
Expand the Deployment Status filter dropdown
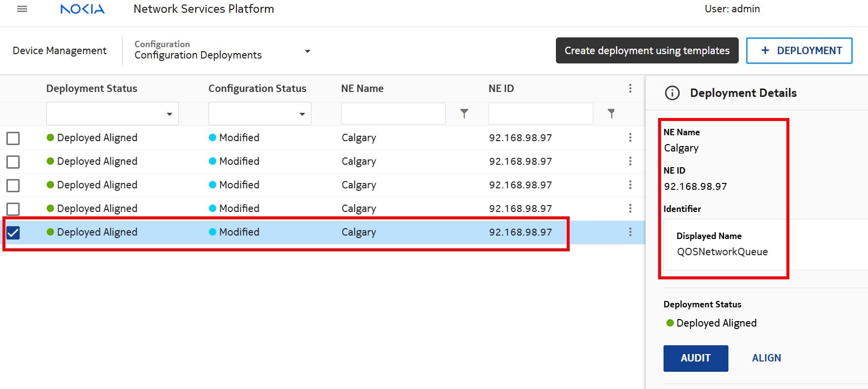pos(113,114)
